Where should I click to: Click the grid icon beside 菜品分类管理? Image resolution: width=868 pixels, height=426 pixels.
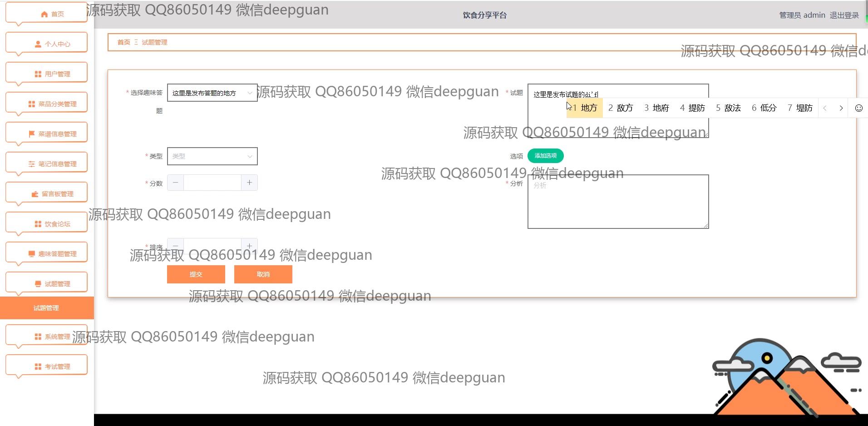(31, 104)
